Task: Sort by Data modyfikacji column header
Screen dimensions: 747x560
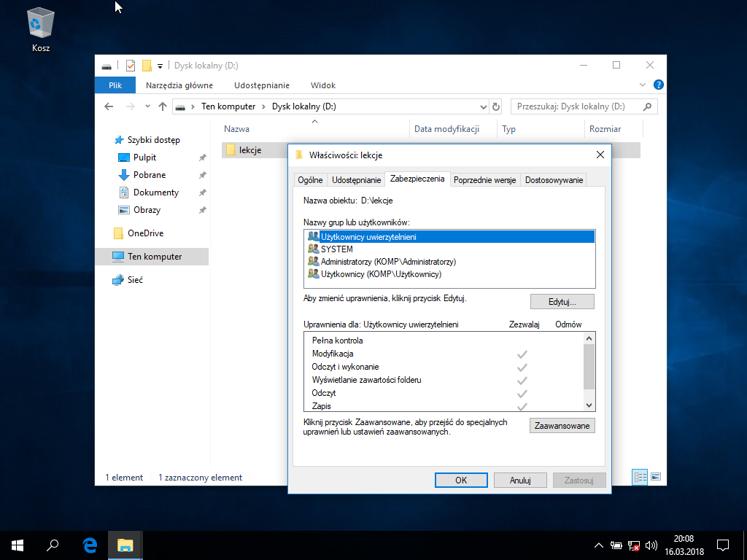Action: pos(452,129)
